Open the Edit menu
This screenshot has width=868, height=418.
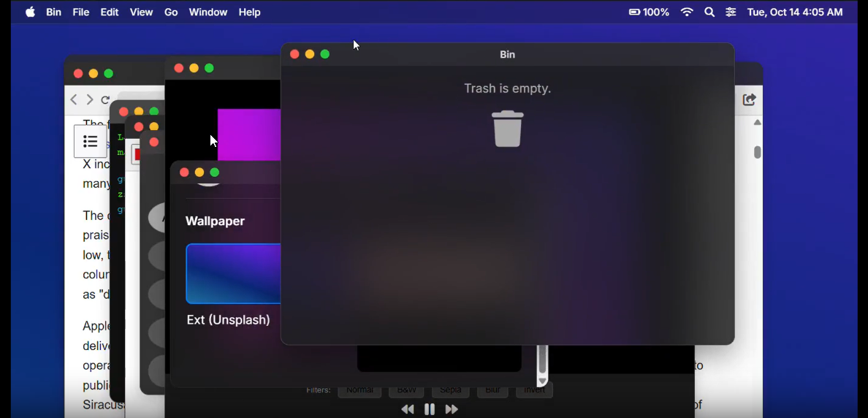(x=109, y=12)
